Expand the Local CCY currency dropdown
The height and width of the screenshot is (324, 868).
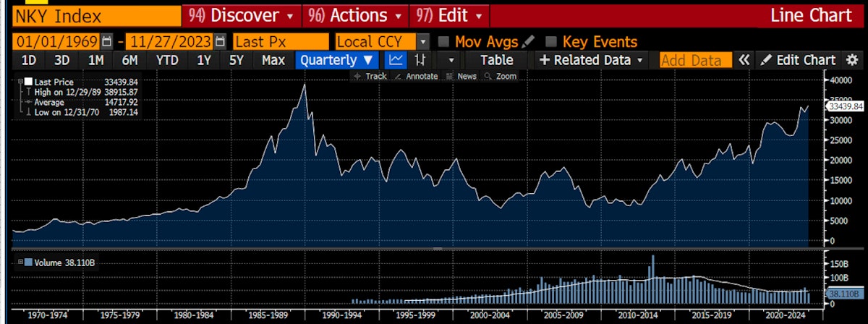[423, 42]
